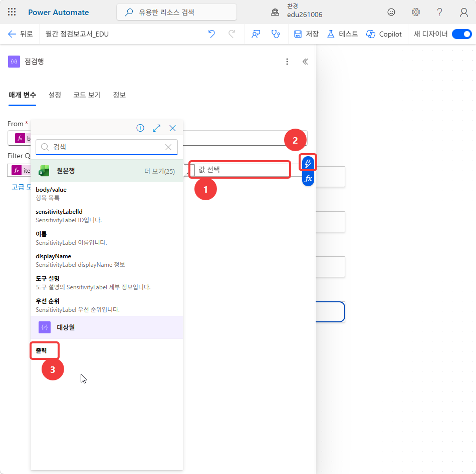The image size is (476, 474).
Task: Close the dynamic content popup
Action: click(x=172, y=128)
